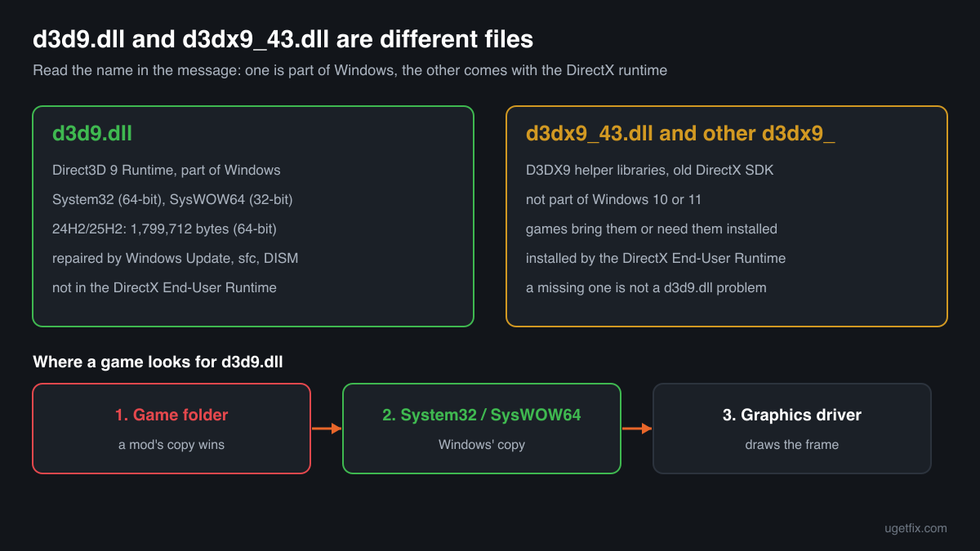
Task: Click 'Direct3D 9 Runtime, part of Windows' line
Action: 167,171
